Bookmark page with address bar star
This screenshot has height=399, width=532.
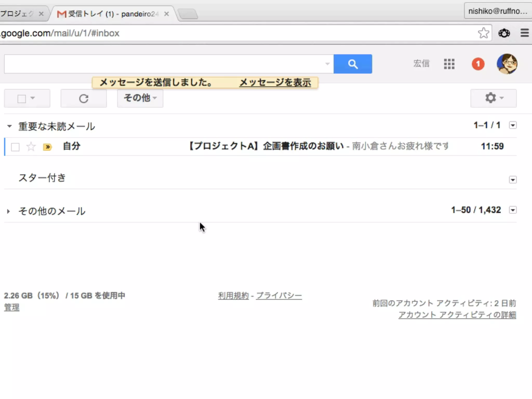483,33
